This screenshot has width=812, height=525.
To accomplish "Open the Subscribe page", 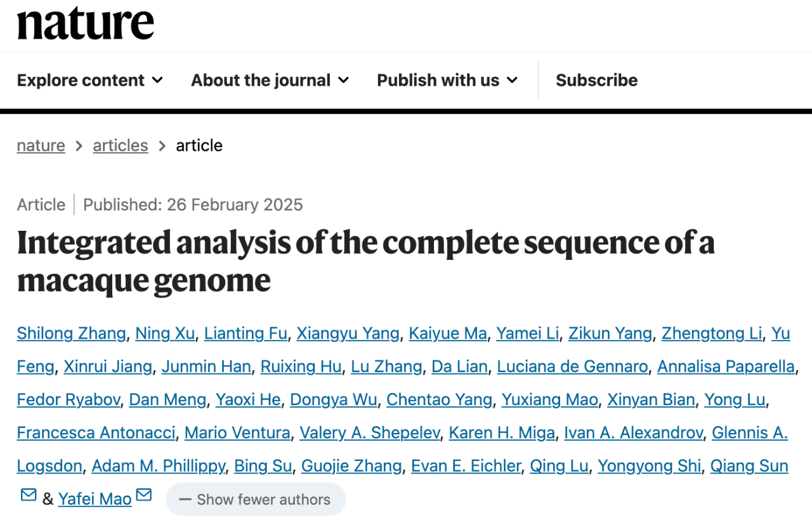I will point(597,81).
